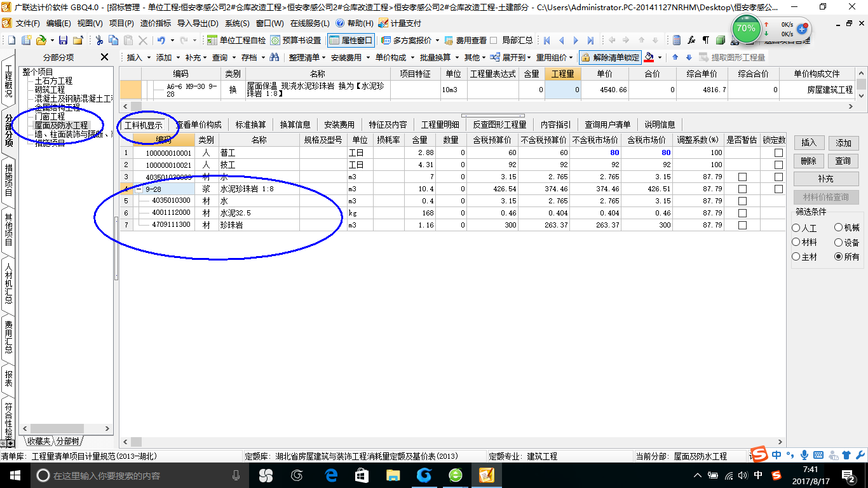Jump to first record navigation arrow

pyautogui.click(x=546, y=40)
